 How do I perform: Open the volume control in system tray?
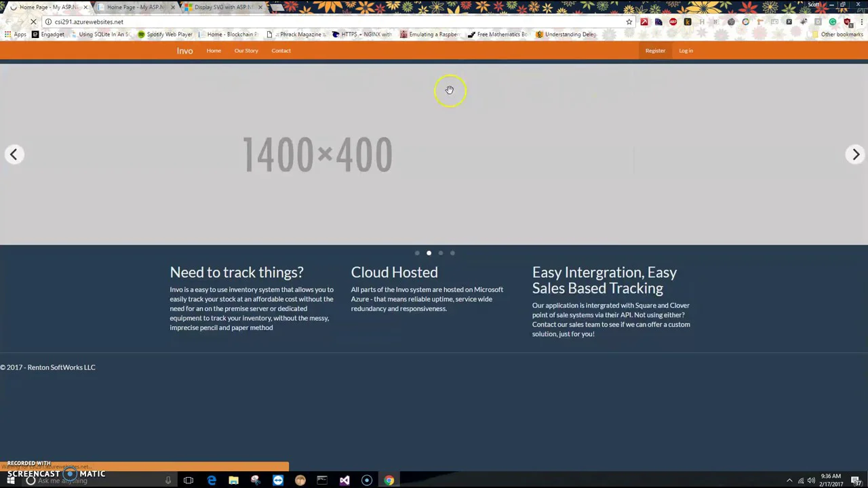(x=812, y=481)
